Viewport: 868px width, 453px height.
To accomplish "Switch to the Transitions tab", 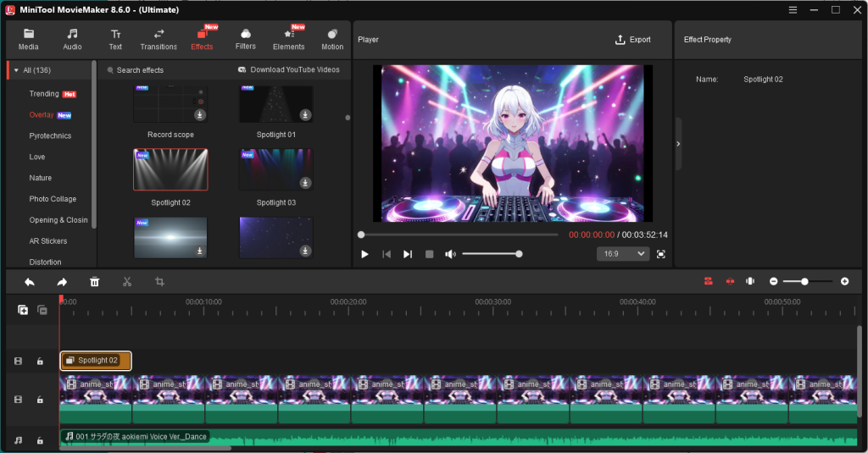I will click(159, 39).
